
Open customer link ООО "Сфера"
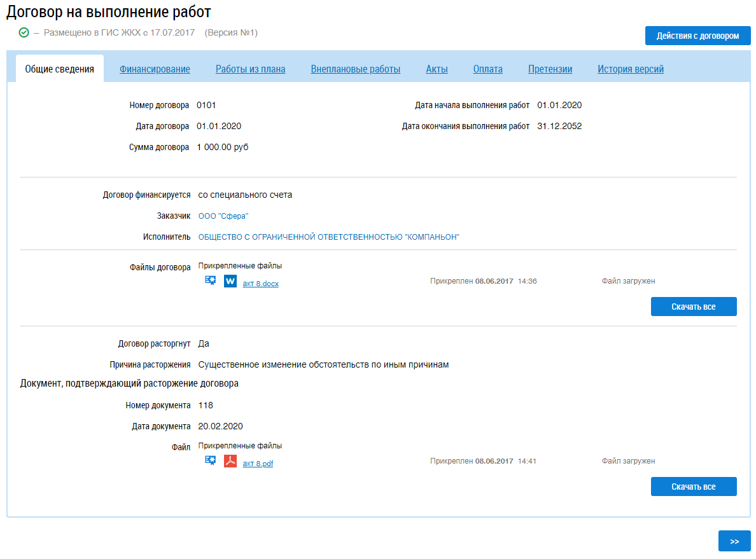223,216
